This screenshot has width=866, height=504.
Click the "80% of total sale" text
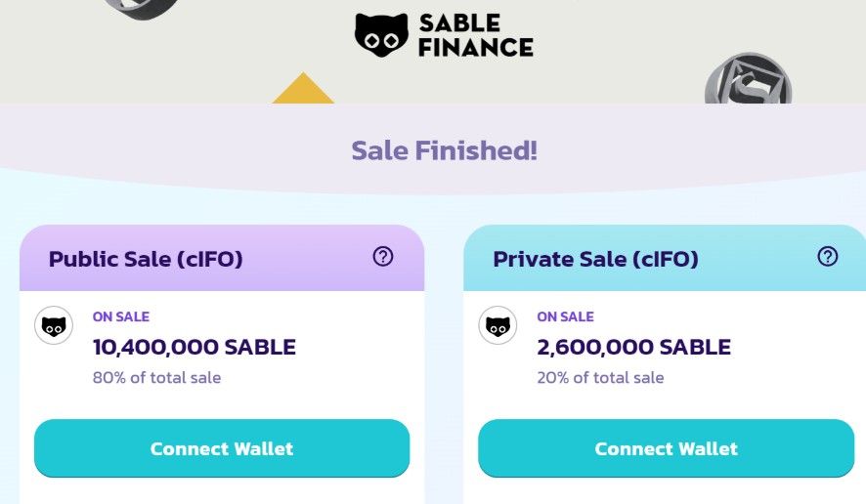coord(156,377)
